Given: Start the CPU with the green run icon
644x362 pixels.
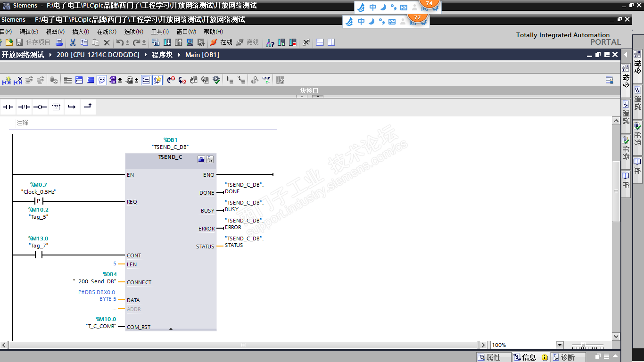Looking at the screenshot, I should click(281, 42).
